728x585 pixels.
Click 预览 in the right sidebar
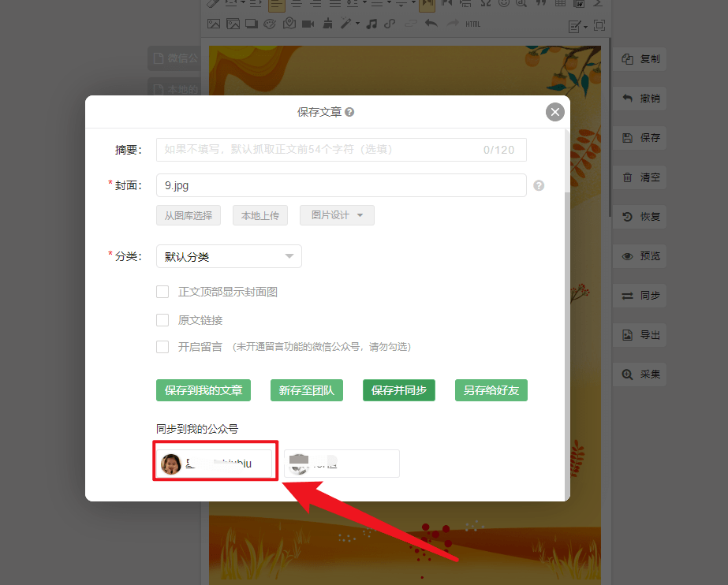click(640, 256)
